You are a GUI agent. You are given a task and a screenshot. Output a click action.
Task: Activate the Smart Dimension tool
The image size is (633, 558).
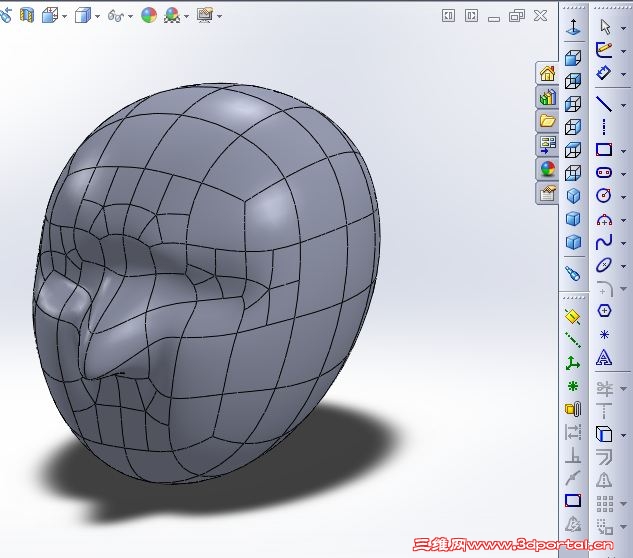point(604,73)
